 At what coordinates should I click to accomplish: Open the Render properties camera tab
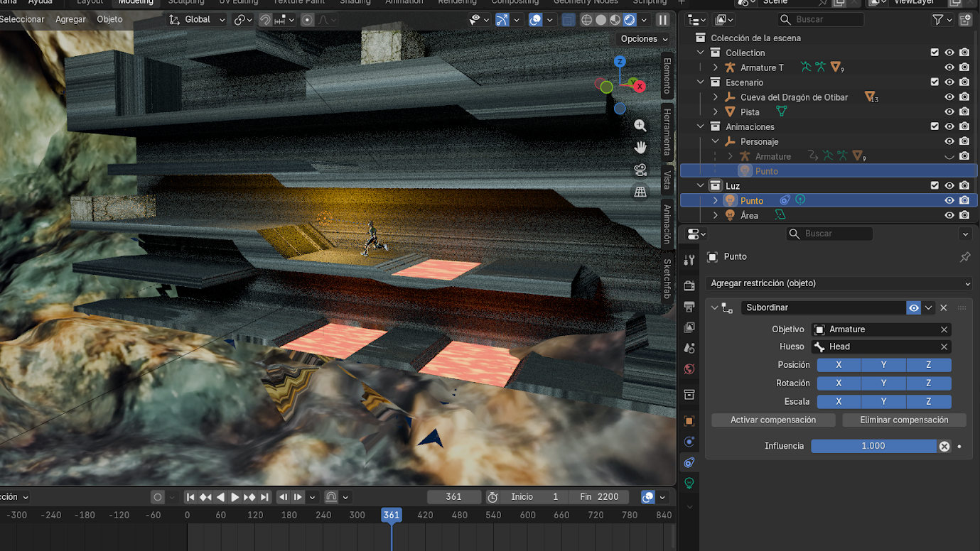(689, 285)
